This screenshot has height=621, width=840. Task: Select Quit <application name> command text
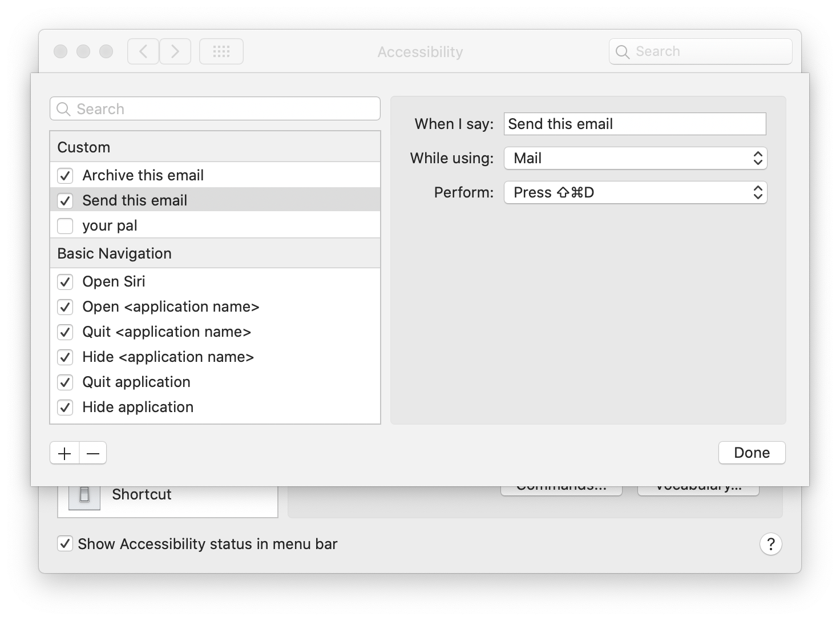click(167, 332)
